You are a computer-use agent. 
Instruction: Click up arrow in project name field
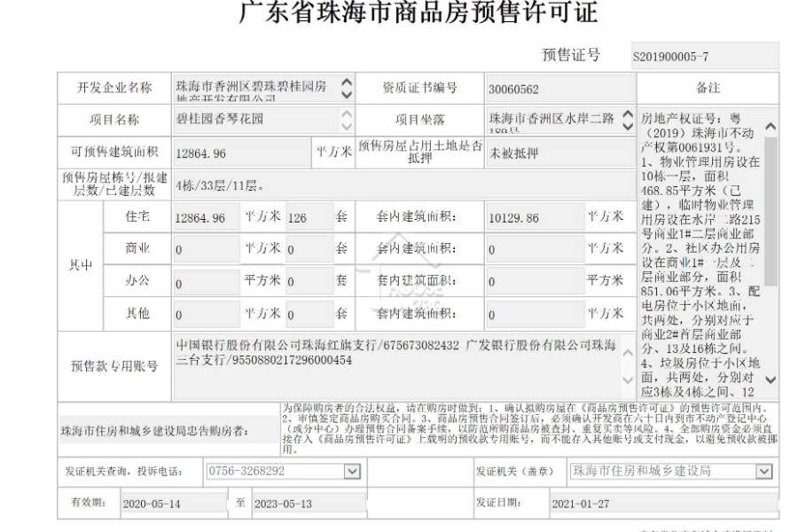click(x=347, y=113)
